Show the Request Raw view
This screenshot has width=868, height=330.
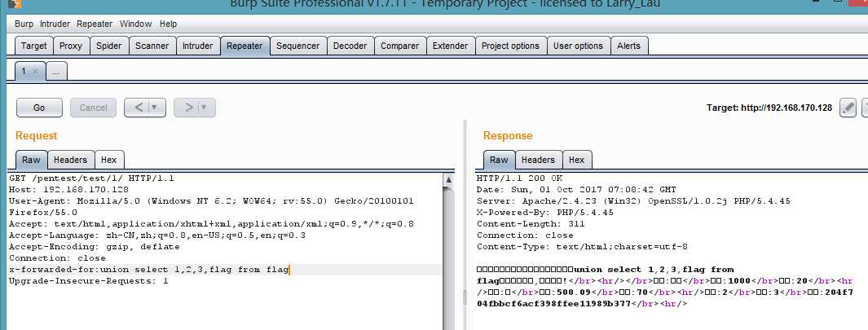pyautogui.click(x=31, y=160)
